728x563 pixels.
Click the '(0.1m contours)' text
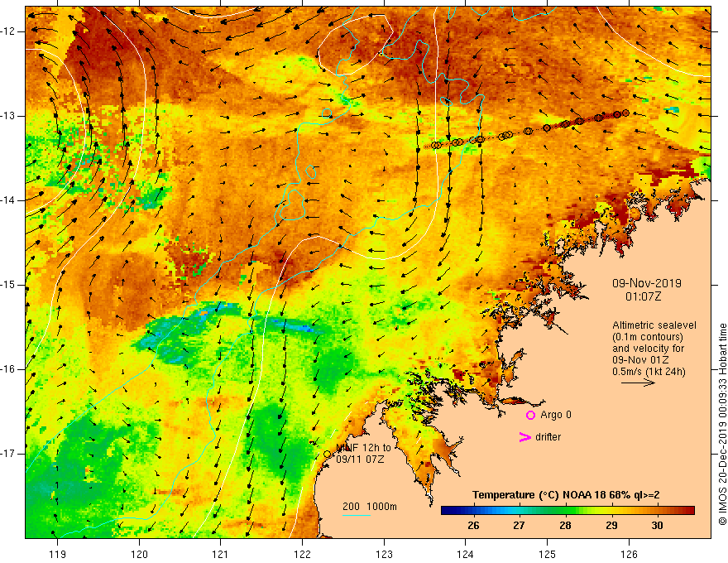[x=647, y=337]
